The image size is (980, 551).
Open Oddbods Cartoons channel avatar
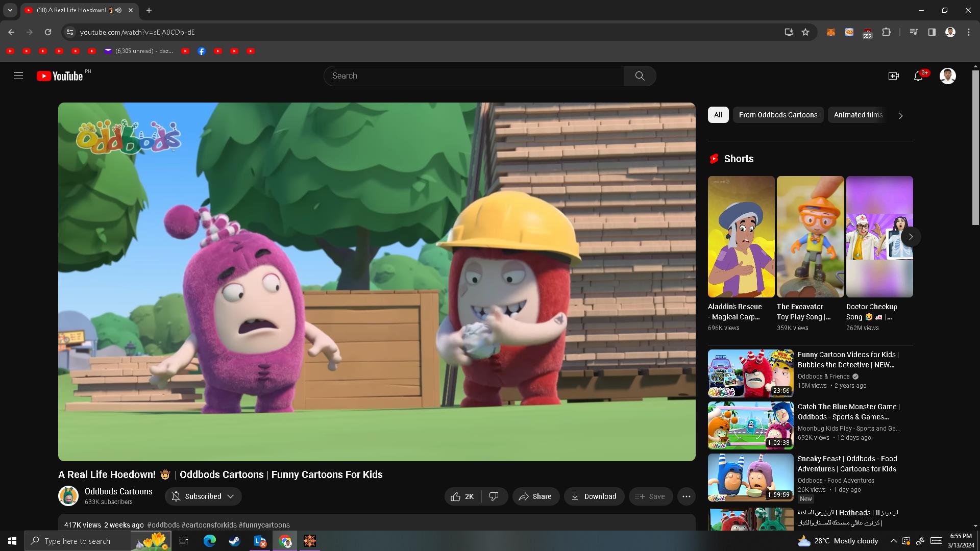point(68,496)
